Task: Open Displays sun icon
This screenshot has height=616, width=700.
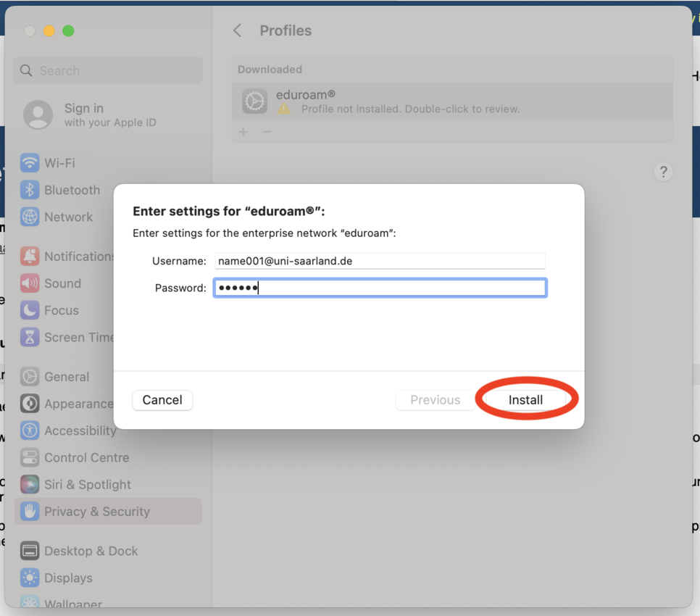Action: tap(30, 578)
